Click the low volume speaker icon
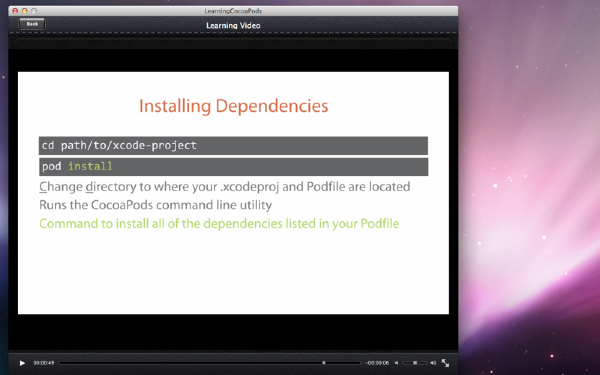The image size is (600, 375). (396, 363)
